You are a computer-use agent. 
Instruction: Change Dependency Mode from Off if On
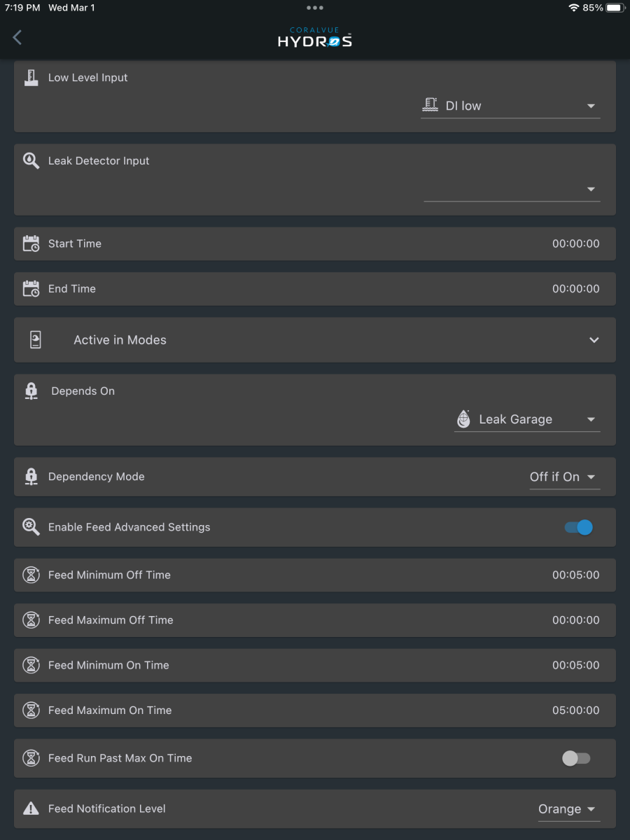pos(564,477)
